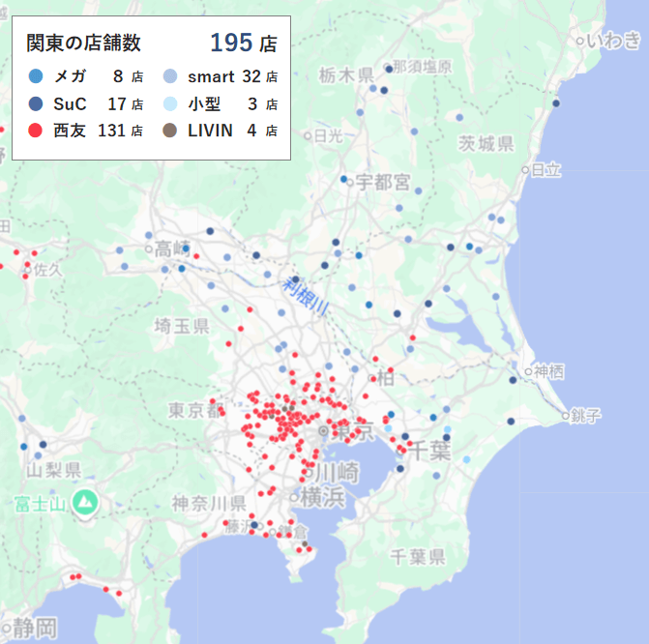Select the brown LIVIN legend dot

(169, 131)
